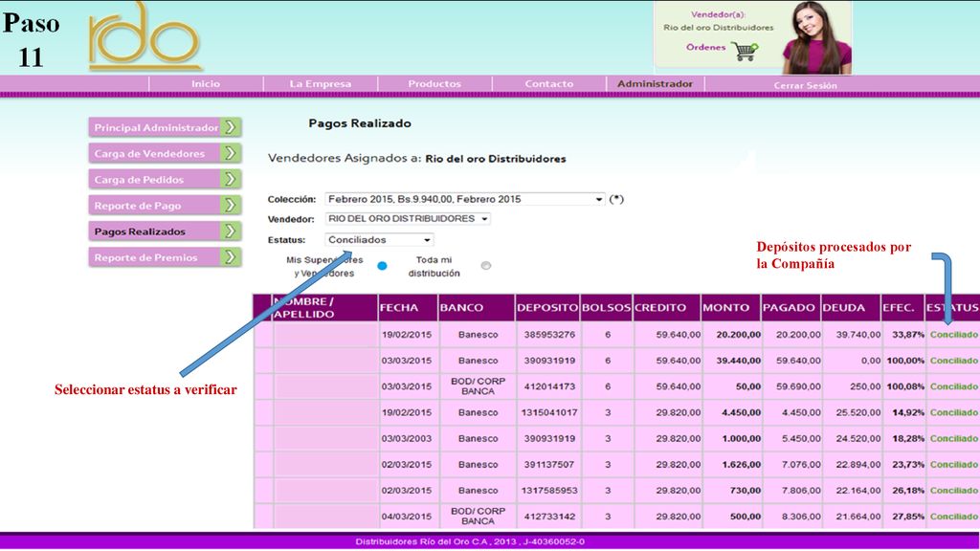Click Conciliado status in 27,85% row
Viewport: 980px width, 551px height.
[954, 517]
